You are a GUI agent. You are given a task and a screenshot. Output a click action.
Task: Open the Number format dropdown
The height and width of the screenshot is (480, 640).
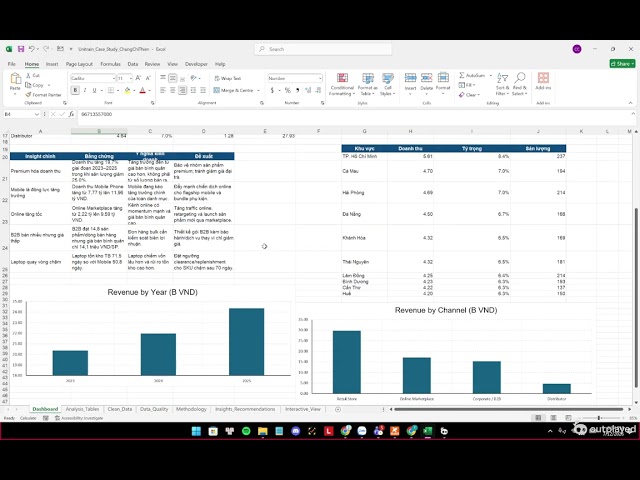click(320, 78)
